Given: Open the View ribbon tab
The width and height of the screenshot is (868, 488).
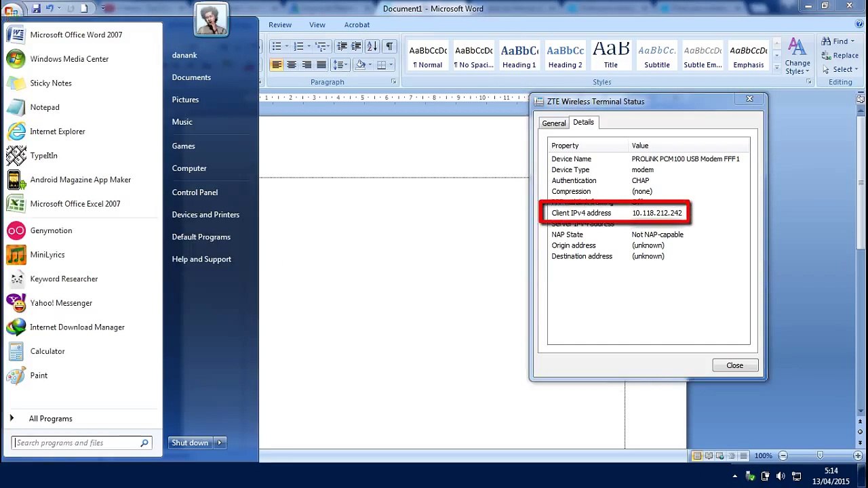Looking at the screenshot, I should click(317, 24).
